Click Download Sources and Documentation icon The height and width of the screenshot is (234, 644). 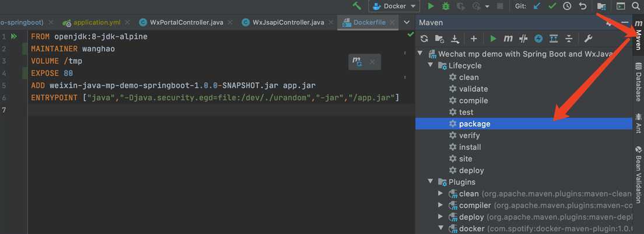[454, 39]
